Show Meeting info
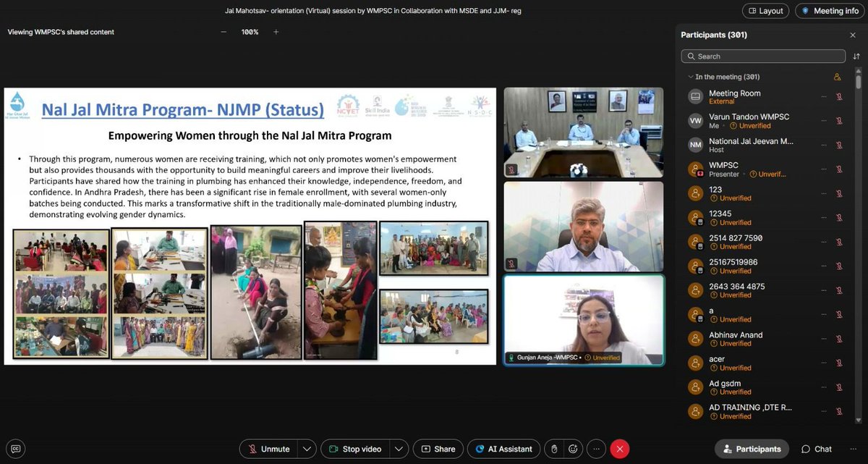Screen dimensions: 868x464 (830, 11)
